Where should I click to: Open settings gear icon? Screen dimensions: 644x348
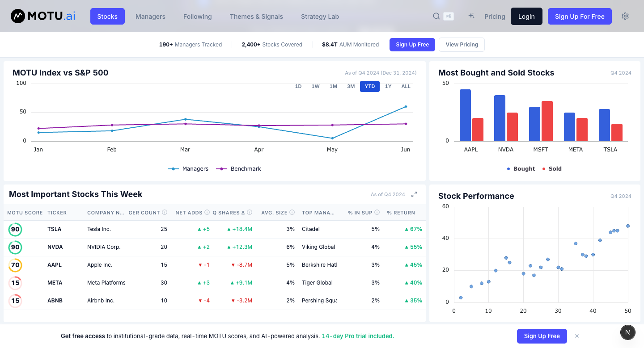click(625, 16)
